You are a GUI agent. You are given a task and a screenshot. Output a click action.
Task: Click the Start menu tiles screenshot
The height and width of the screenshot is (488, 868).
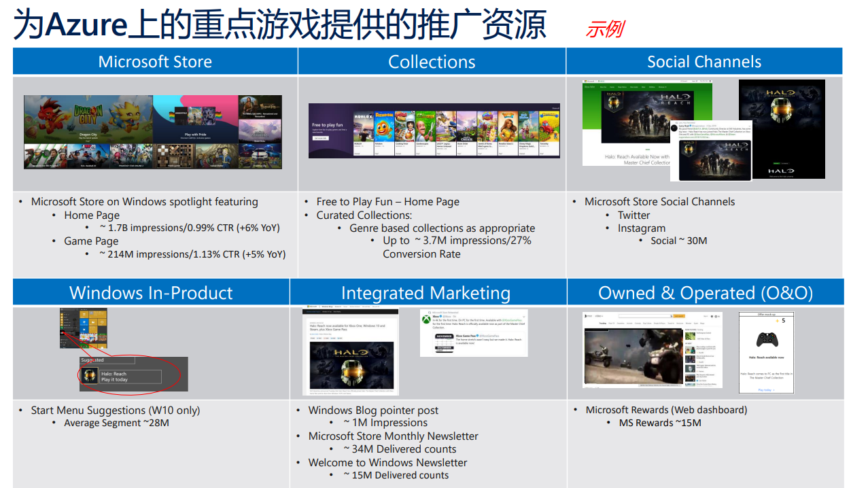tap(84, 328)
